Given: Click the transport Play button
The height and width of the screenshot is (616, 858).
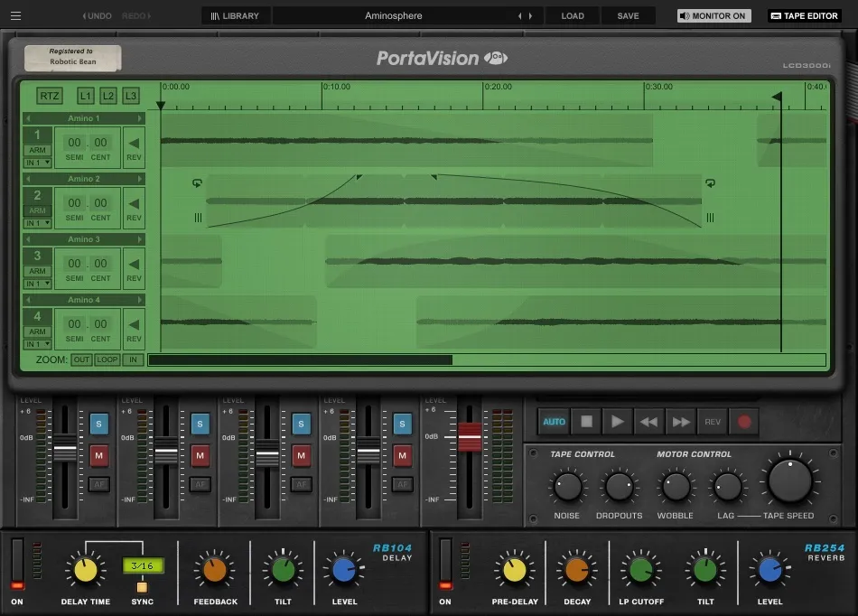Looking at the screenshot, I should [618, 422].
